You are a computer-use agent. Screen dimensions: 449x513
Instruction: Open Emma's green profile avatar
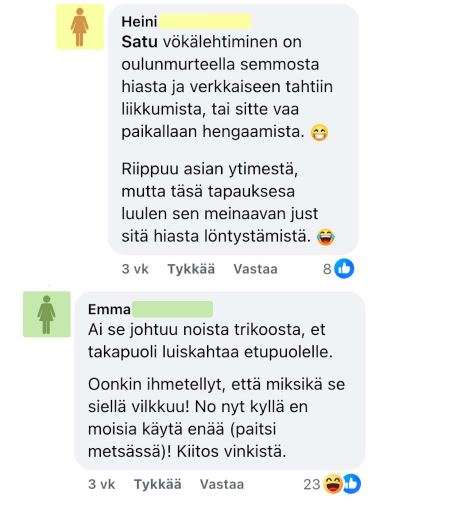47,314
